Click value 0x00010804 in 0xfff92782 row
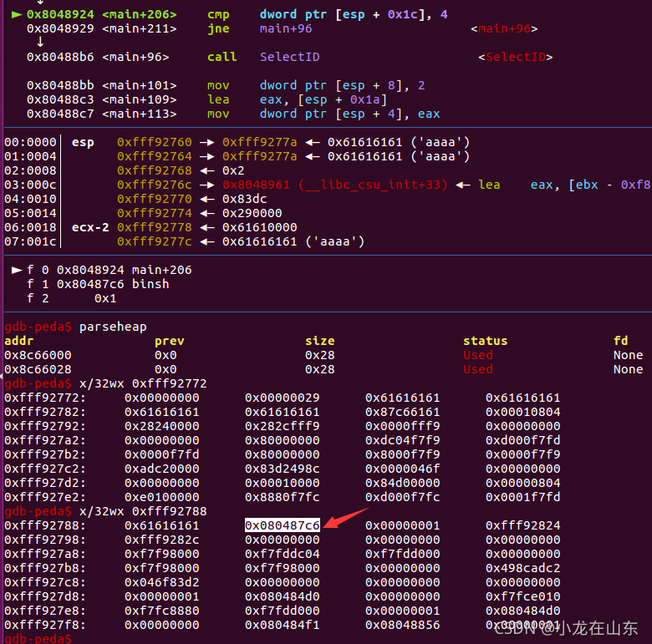 [x=522, y=412]
